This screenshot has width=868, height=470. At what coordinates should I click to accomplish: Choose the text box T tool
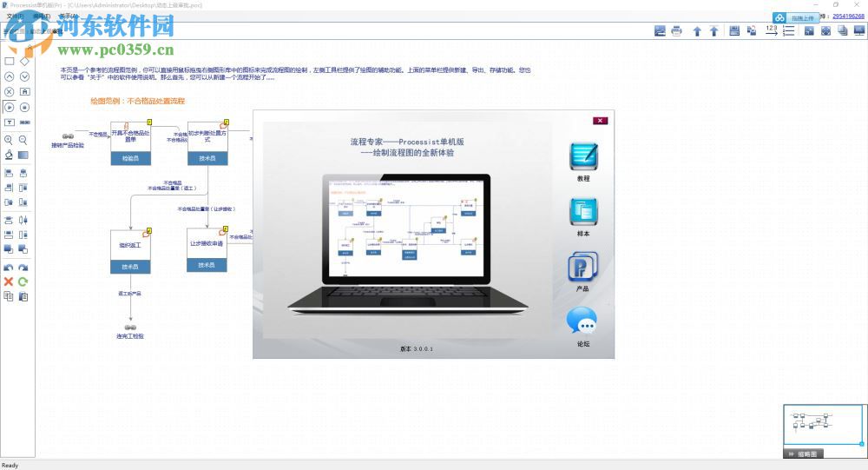tap(10, 122)
